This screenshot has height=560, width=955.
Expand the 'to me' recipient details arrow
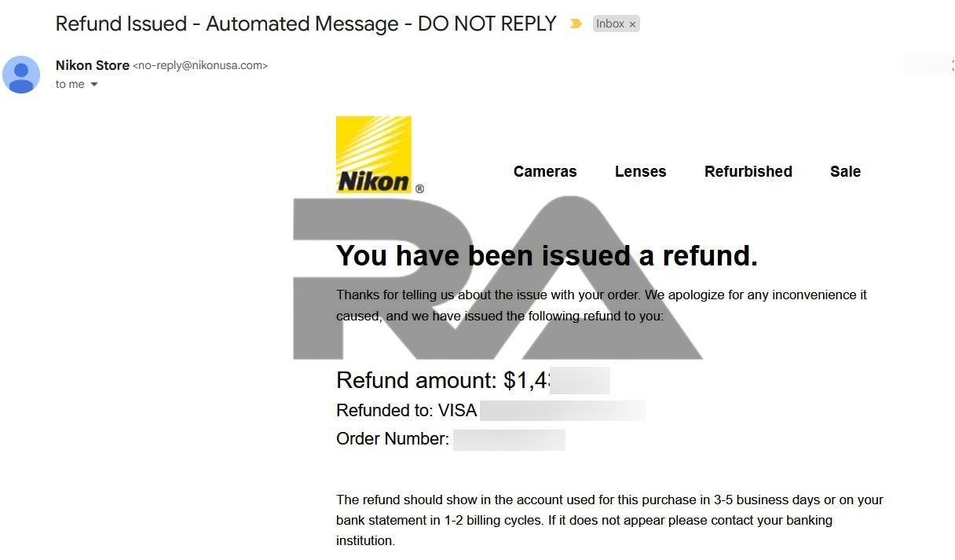tap(94, 84)
